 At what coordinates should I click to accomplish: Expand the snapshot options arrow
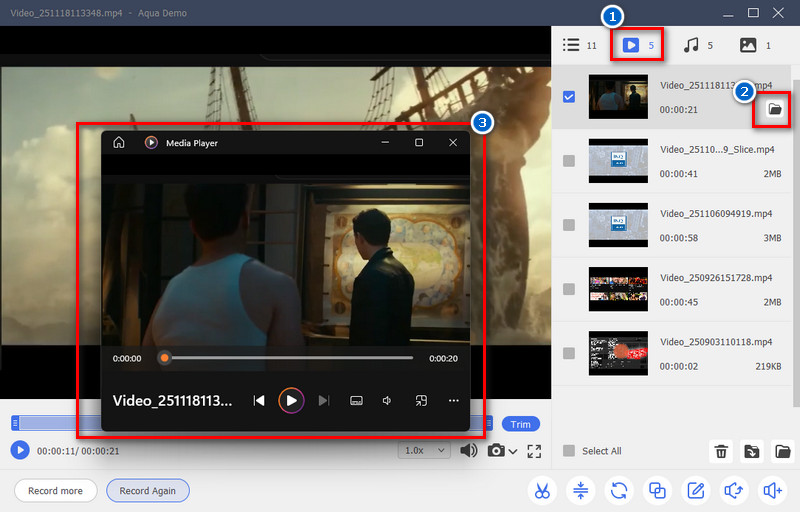[513, 451]
